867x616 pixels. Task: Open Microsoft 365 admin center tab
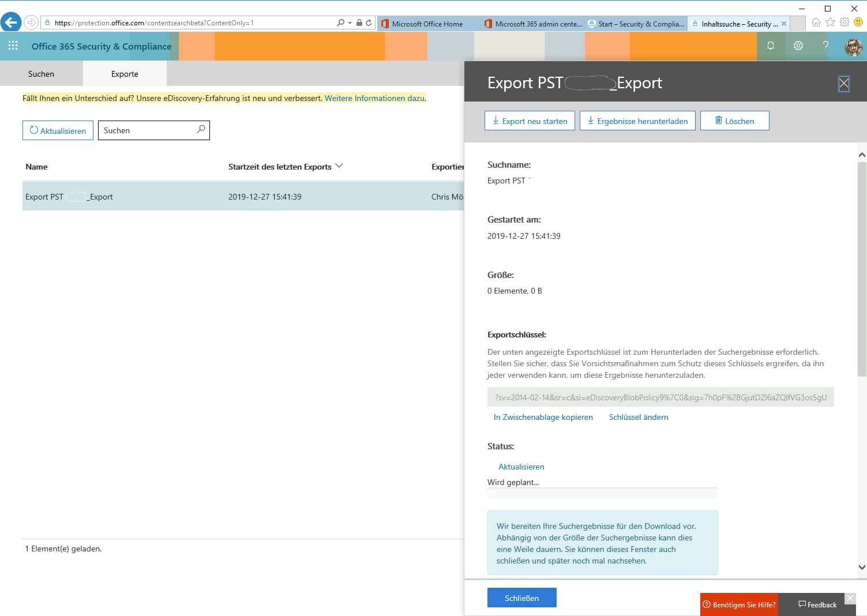pyautogui.click(x=533, y=24)
